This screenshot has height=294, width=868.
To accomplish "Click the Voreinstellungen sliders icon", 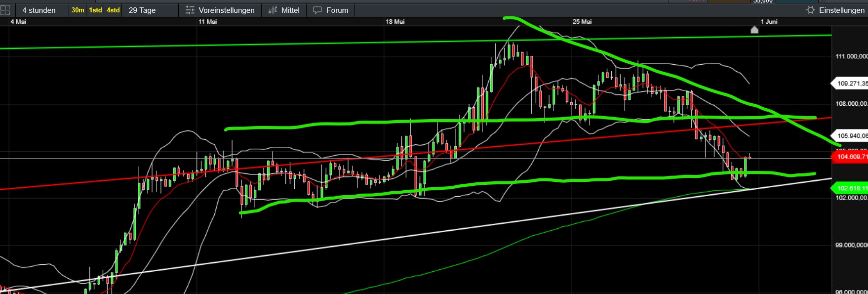I will pos(190,10).
